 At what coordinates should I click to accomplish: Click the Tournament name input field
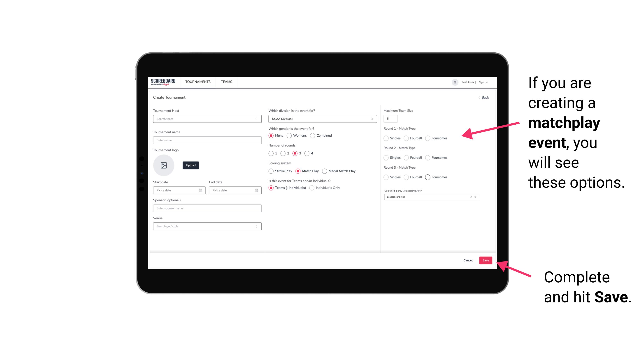206,140
